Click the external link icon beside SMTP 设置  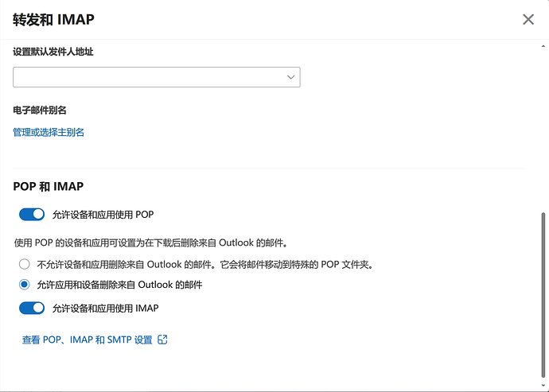coord(162,340)
